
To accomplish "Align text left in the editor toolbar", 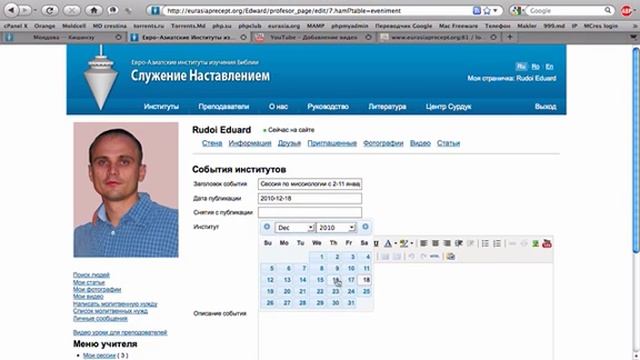I will [424, 244].
